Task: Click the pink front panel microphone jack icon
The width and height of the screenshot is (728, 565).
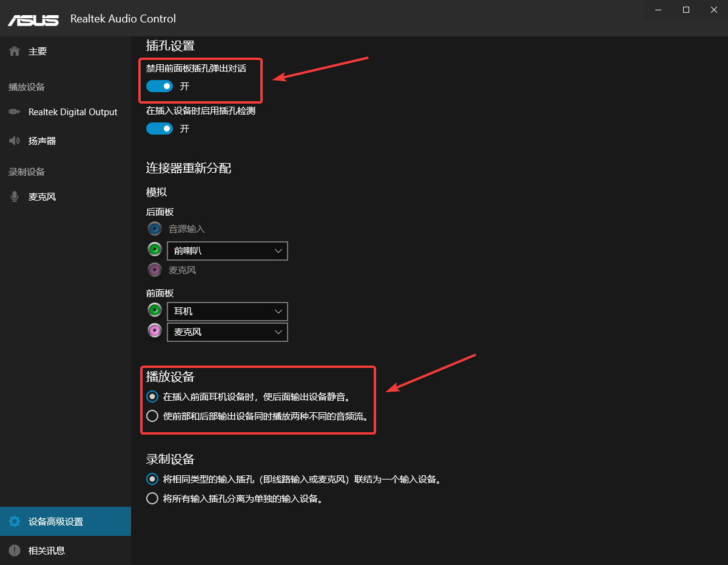Action: tap(155, 331)
